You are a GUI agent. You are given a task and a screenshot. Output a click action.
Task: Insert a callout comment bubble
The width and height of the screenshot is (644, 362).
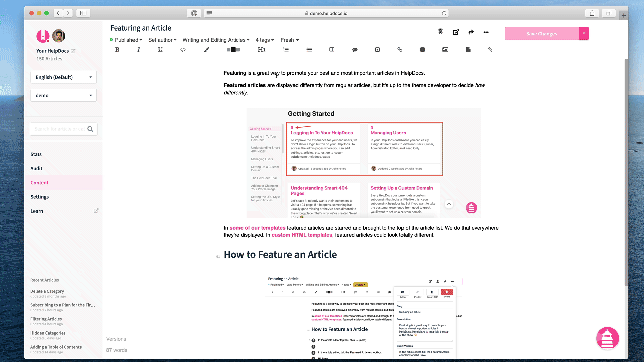point(355,50)
